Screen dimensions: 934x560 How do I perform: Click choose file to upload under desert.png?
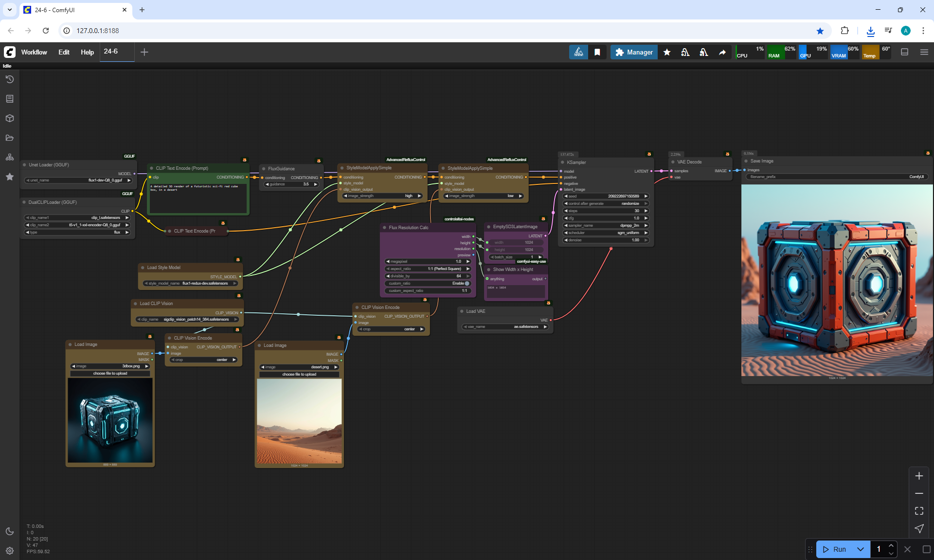pos(299,374)
